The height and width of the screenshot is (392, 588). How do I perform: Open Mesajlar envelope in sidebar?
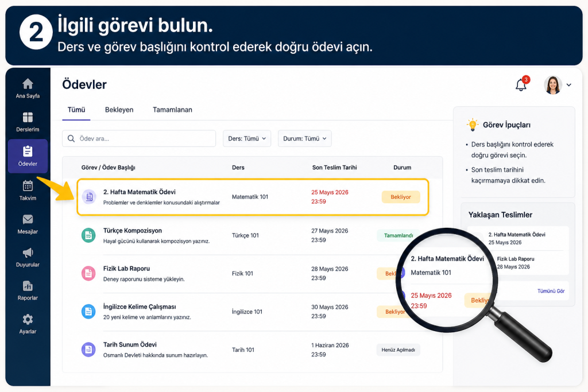(28, 224)
